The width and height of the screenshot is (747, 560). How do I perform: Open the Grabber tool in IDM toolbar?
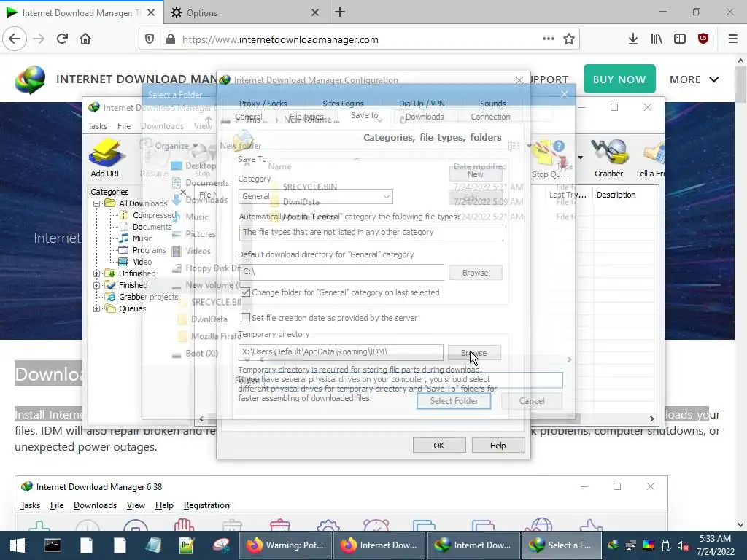coord(608,158)
